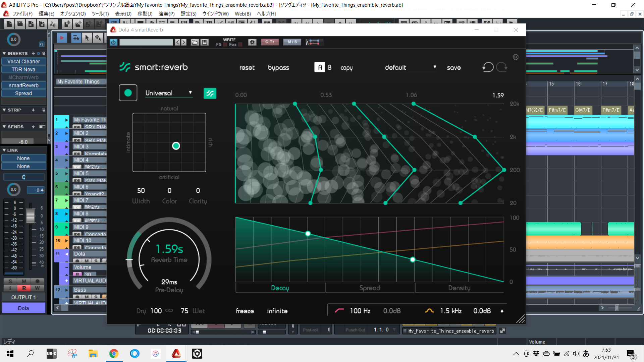The height and width of the screenshot is (362, 644).
Task: Open the Vocal Cleaner insert
Action: (23, 62)
